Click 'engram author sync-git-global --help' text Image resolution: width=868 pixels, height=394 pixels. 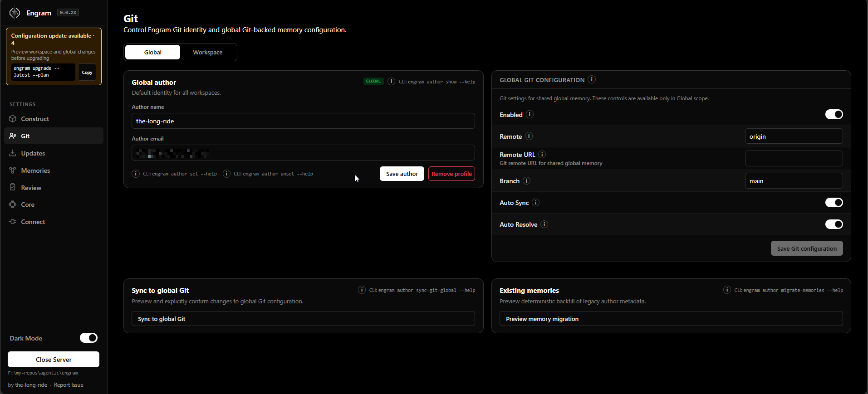[x=427, y=290]
